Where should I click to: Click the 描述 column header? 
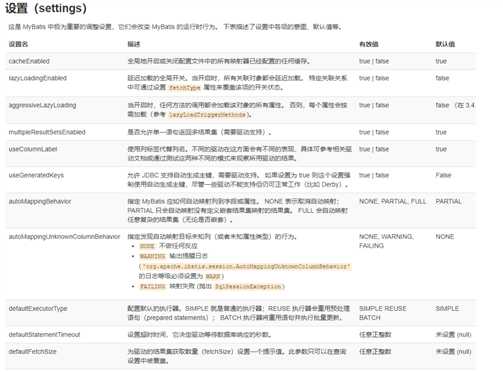click(134, 44)
